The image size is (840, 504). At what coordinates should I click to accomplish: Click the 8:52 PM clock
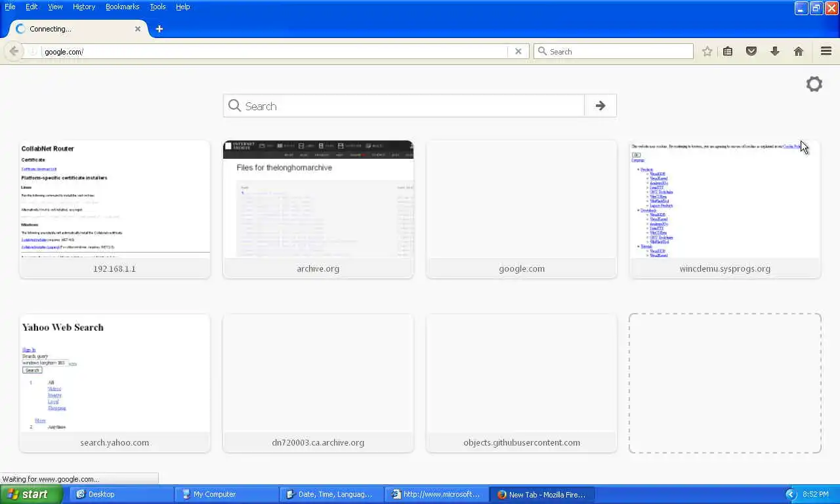click(x=815, y=495)
